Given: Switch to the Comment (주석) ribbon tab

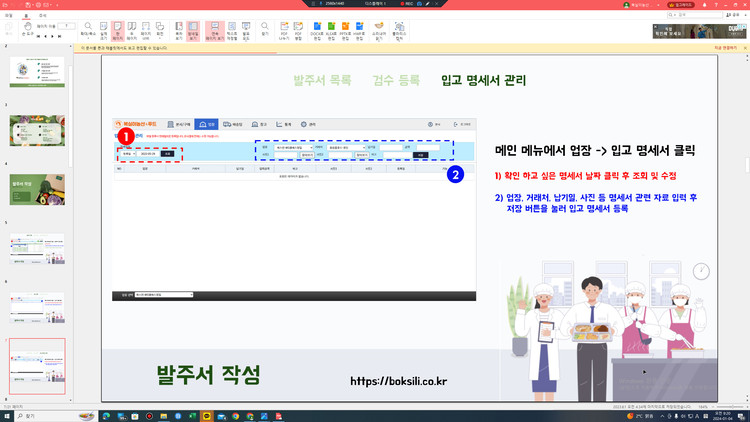Looking at the screenshot, I should [43, 15].
